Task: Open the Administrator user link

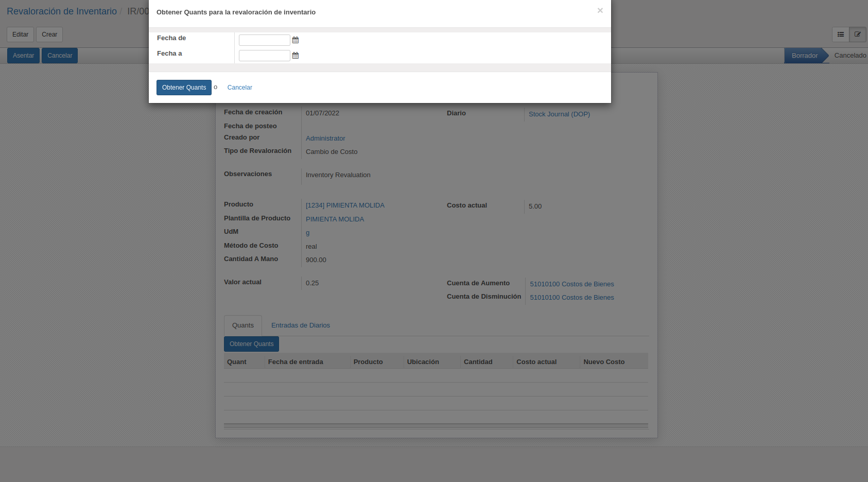Action: (x=325, y=139)
